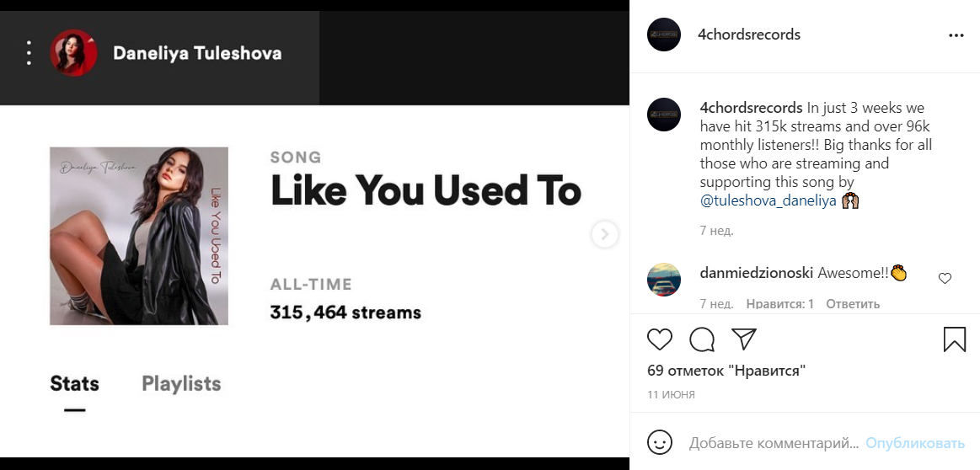This screenshot has width=980, height=470.
Task: Save post with bookmark icon
Action: [x=954, y=339]
